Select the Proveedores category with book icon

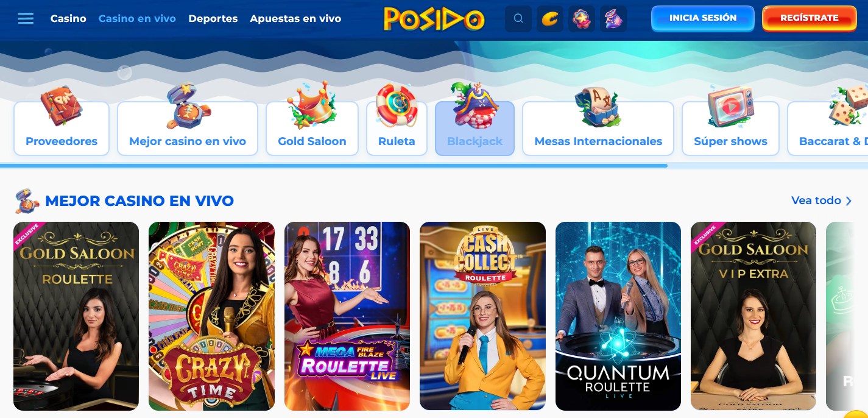pyautogui.click(x=62, y=128)
